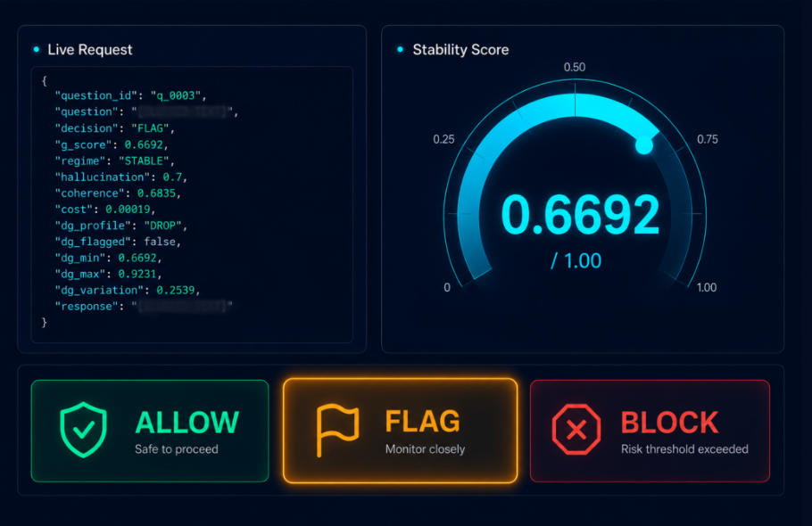
Task: Select the BLOCK decision label
Action: tap(669, 423)
